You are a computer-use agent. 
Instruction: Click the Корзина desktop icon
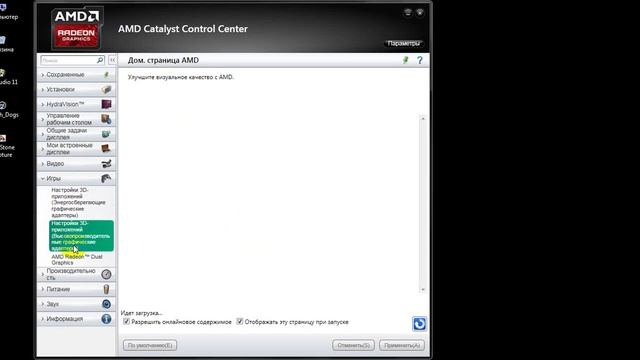6,45
